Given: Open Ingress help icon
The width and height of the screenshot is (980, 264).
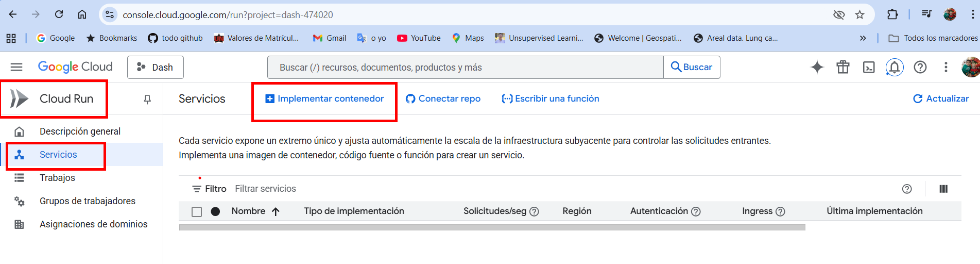Looking at the screenshot, I should pyautogui.click(x=780, y=211).
